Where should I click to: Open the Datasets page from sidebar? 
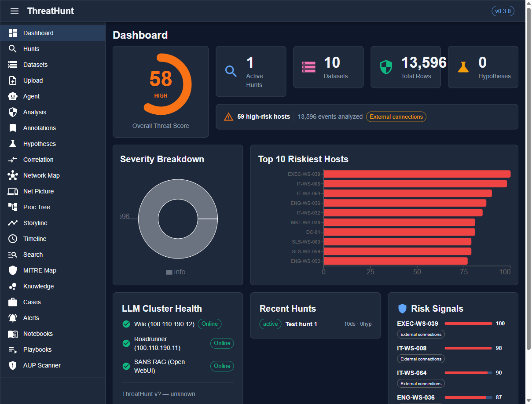pos(35,65)
